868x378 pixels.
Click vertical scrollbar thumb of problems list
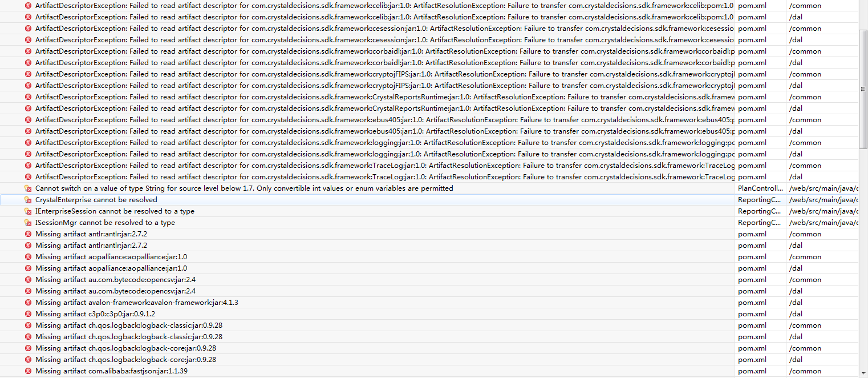[x=863, y=89]
